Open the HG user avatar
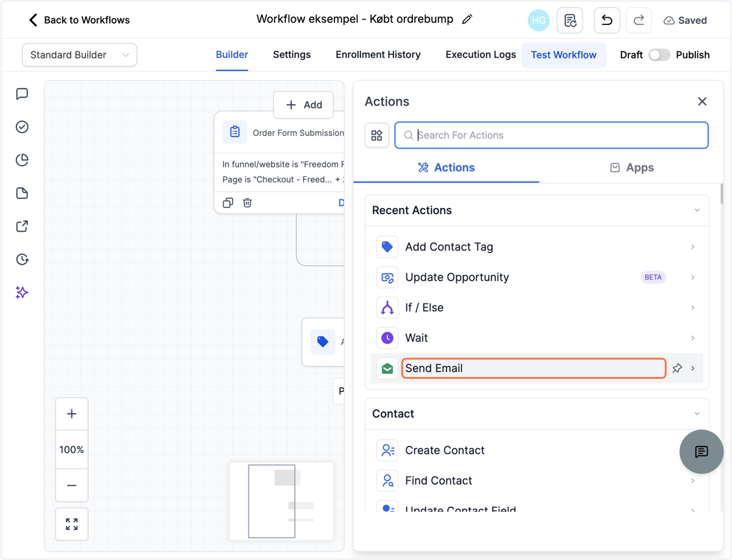Screen dimensions: 732x560 539,20
